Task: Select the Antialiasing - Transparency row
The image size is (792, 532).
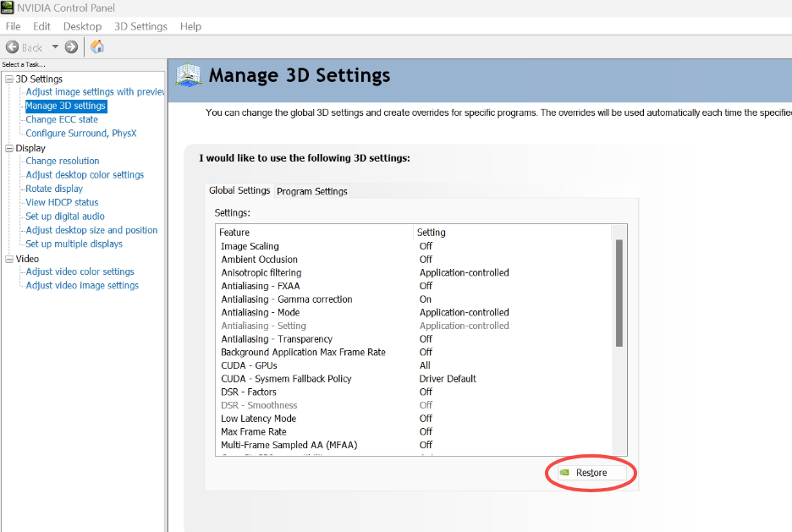Action: [x=414, y=339]
